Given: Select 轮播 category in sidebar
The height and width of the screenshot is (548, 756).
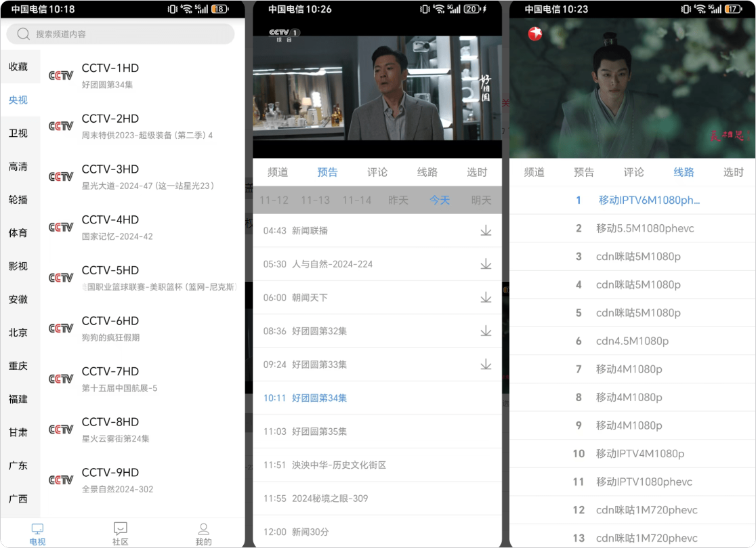Looking at the screenshot, I should tap(18, 200).
